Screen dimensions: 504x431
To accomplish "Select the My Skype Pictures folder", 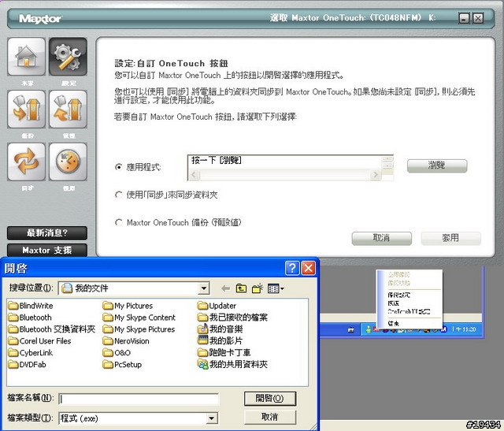I will (139, 329).
